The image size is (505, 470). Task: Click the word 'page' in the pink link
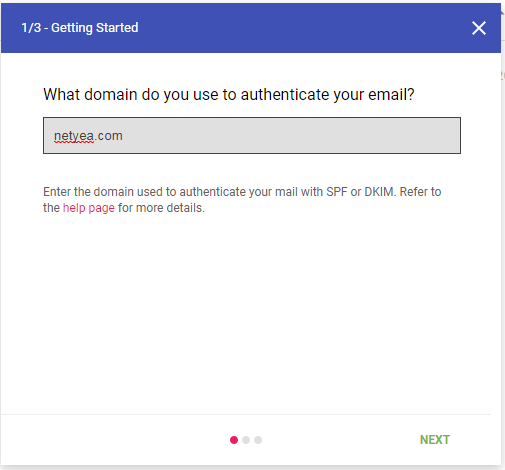coord(102,209)
